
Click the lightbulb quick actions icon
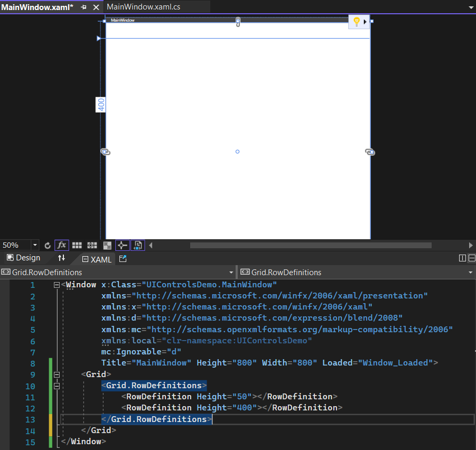pyautogui.click(x=357, y=22)
